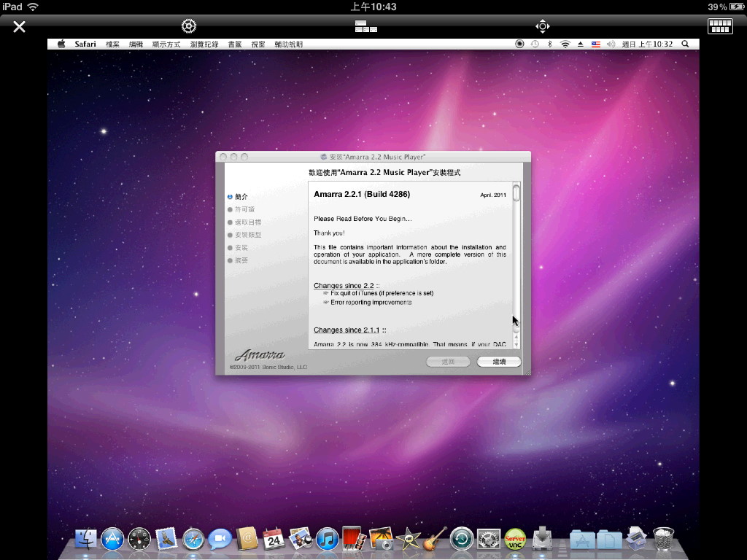The image size is (747, 560).
Task: Open the 顯示方式 menu
Action: coord(166,44)
